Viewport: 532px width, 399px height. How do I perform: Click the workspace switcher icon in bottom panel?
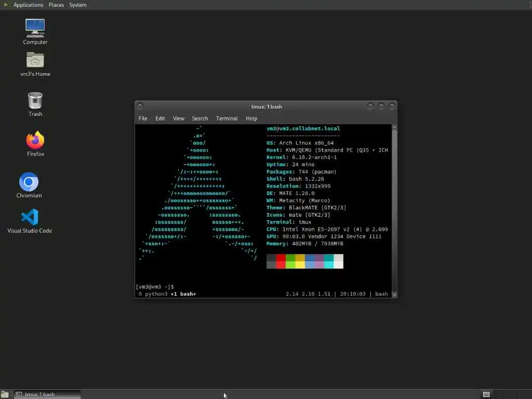pyautogui.click(x=486, y=394)
